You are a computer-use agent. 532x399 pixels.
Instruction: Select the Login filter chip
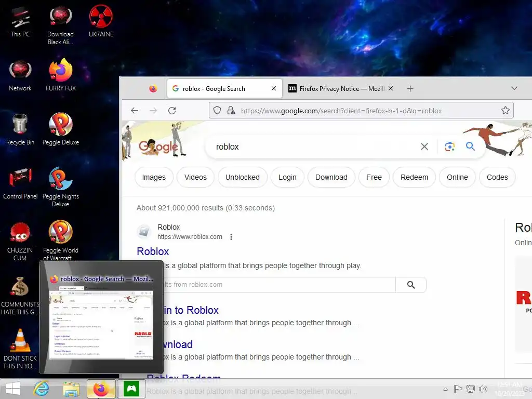[287, 177]
